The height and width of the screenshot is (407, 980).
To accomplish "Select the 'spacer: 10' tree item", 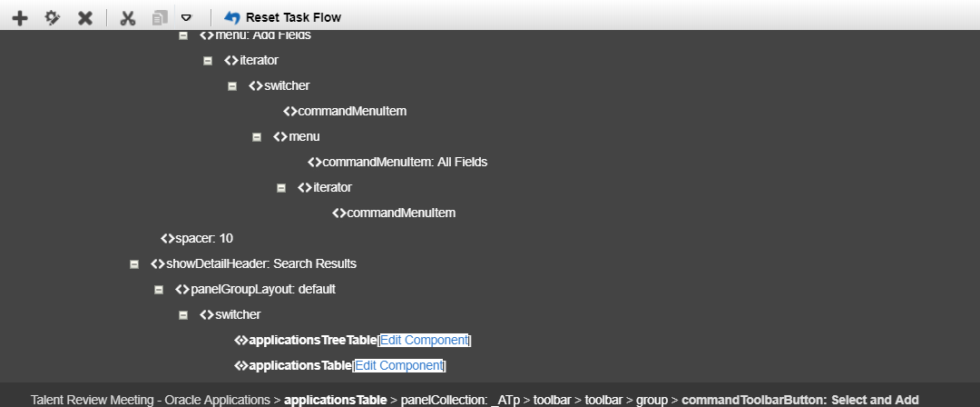I will click(204, 239).
